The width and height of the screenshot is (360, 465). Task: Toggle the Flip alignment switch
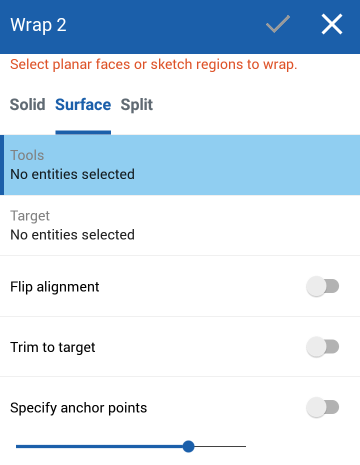[x=323, y=286]
